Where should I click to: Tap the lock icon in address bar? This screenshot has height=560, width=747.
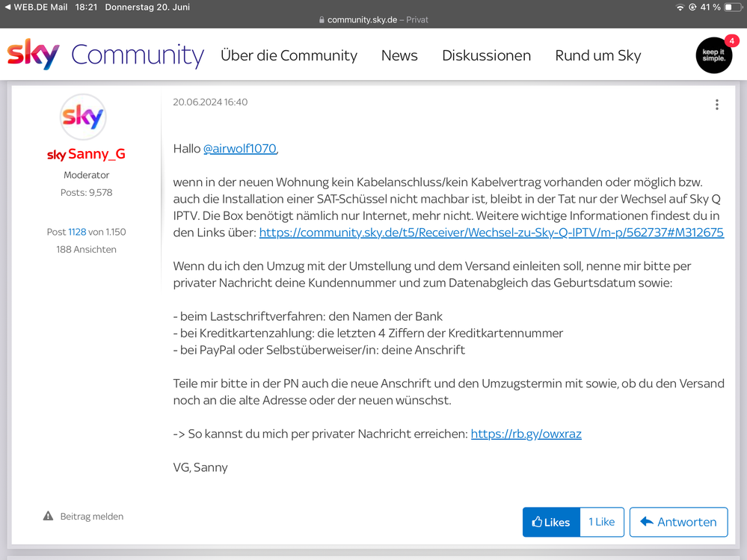[x=322, y=20]
